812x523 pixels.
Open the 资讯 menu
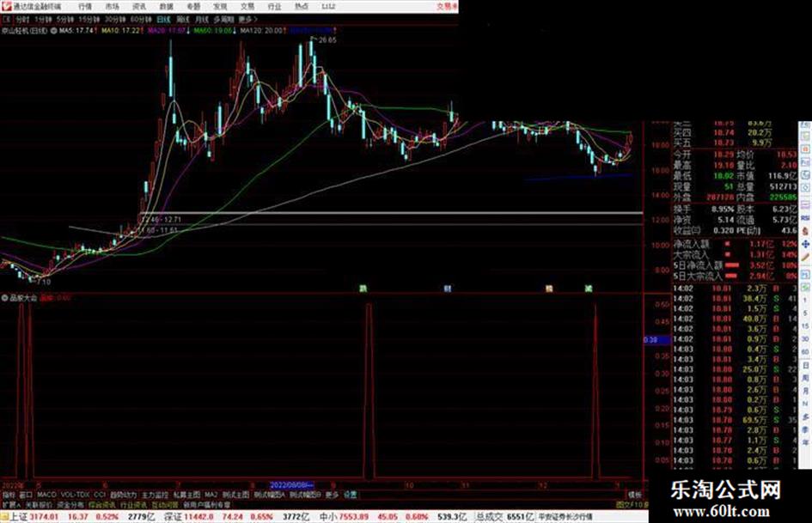coord(139,6)
